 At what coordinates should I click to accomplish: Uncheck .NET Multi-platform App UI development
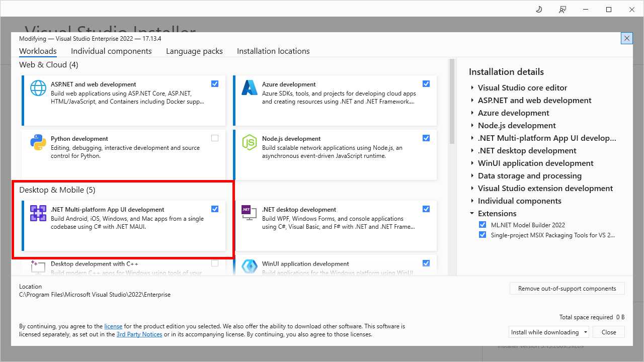tap(215, 209)
